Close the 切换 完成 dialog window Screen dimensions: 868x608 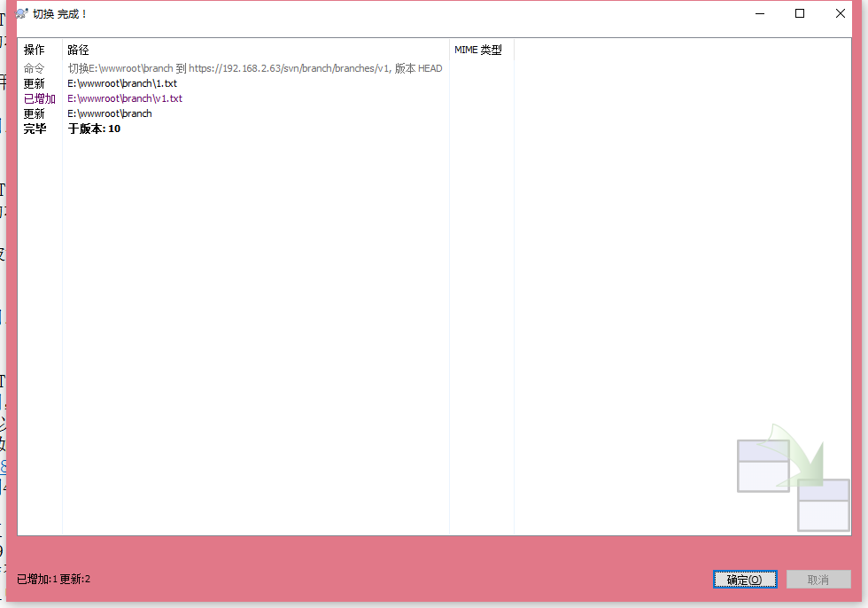point(841,14)
